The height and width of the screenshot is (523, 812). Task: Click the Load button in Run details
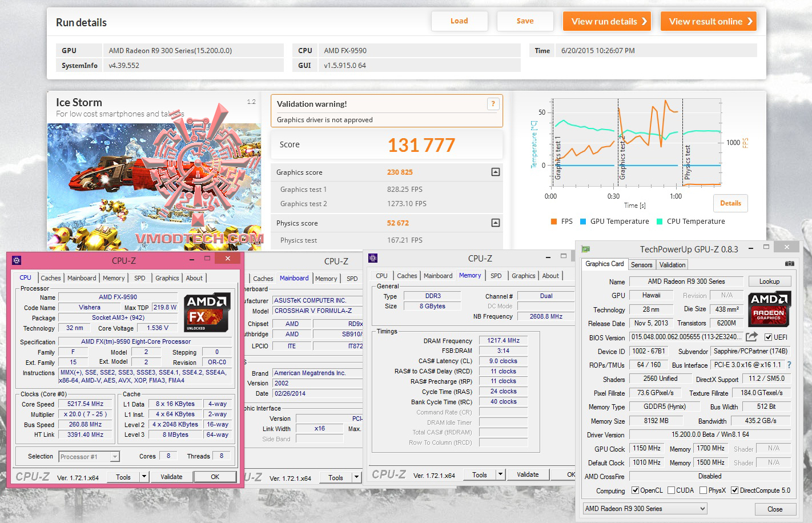click(459, 21)
